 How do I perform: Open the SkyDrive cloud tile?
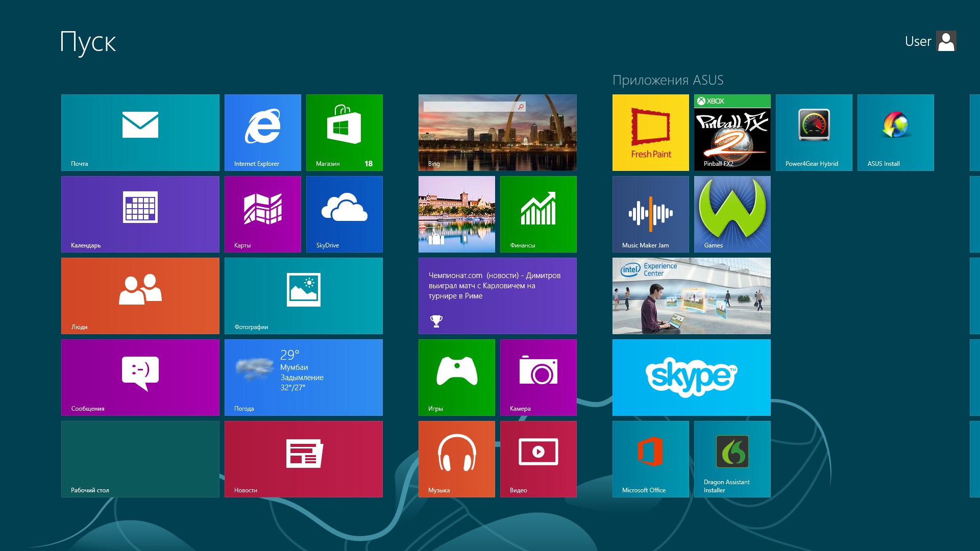click(344, 214)
